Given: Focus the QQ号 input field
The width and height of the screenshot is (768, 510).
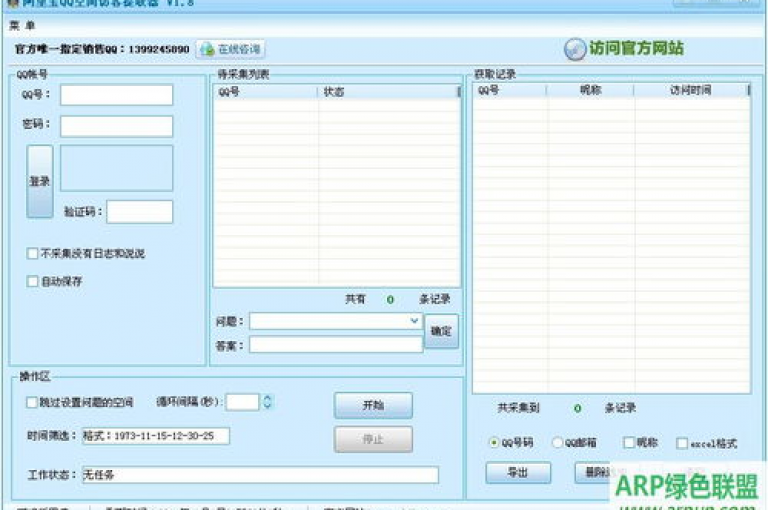Looking at the screenshot, I should click(117, 95).
